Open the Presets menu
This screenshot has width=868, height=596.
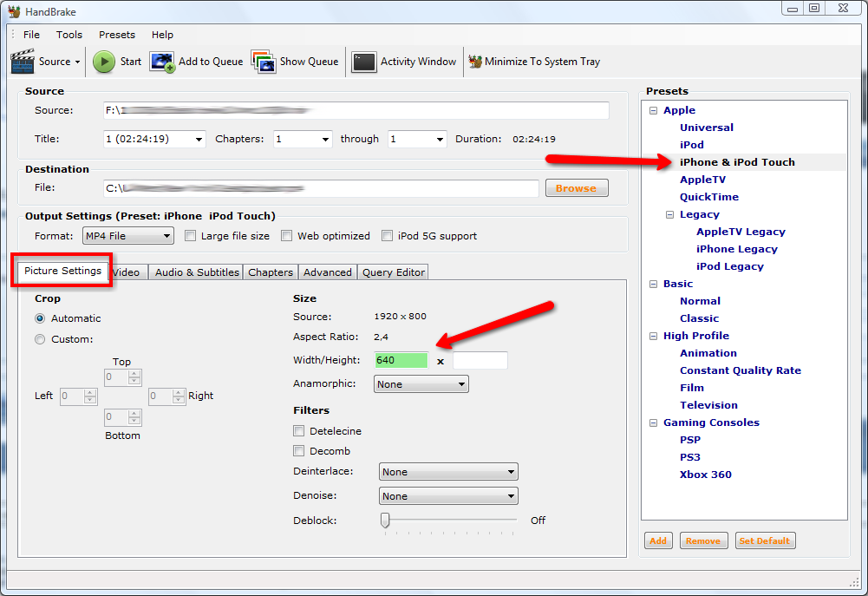[117, 35]
